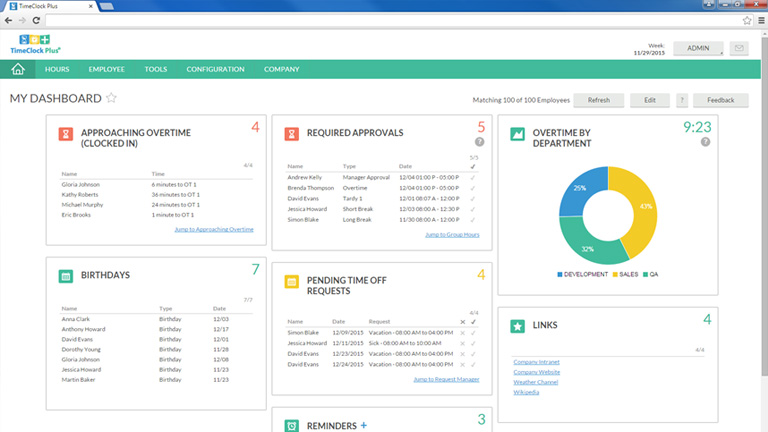Approve Jessica Howard's sick time off request
768x432 pixels.
point(473,343)
